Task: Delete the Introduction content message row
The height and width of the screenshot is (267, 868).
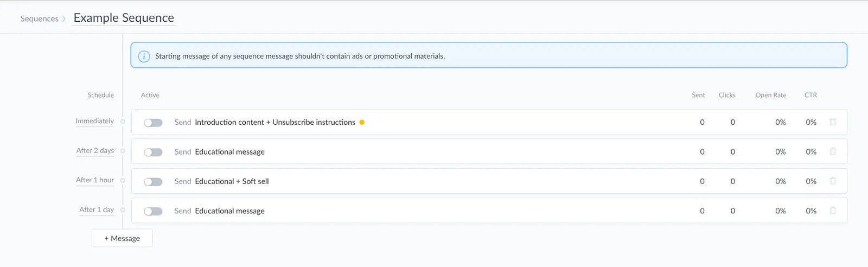Action: [x=833, y=122]
